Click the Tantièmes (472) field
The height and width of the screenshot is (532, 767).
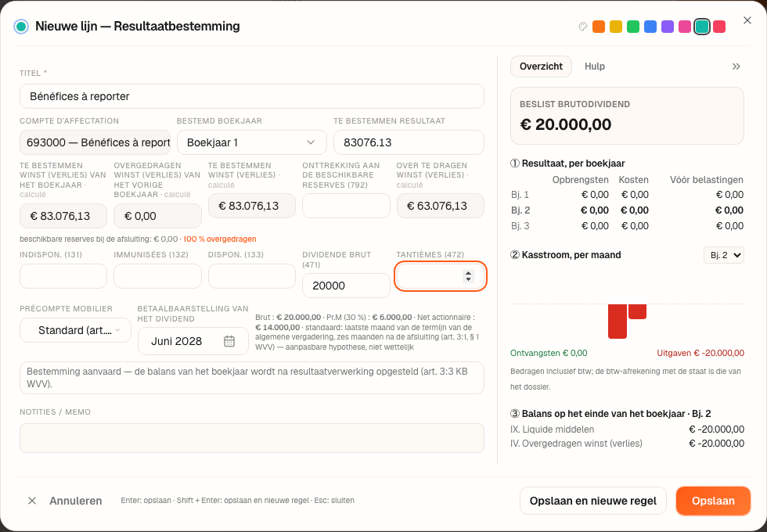(x=440, y=276)
